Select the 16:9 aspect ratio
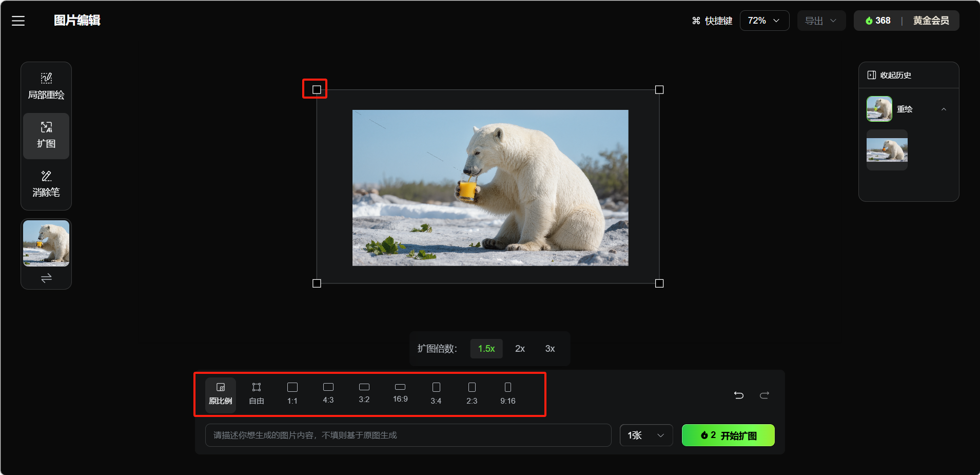The height and width of the screenshot is (475, 980). (x=400, y=393)
